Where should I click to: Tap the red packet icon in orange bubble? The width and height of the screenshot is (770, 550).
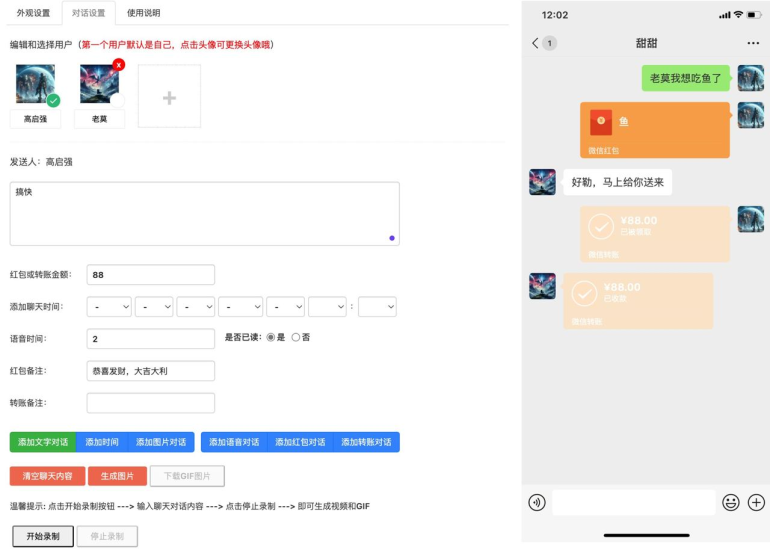tap(601, 122)
